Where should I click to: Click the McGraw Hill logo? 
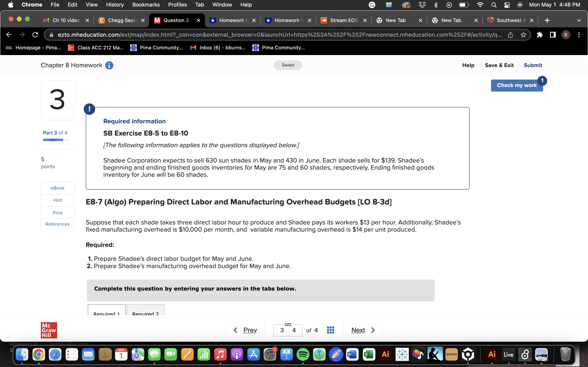[49, 330]
